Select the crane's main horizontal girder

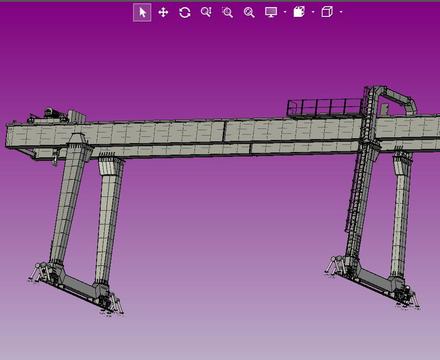(x=220, y=137)
